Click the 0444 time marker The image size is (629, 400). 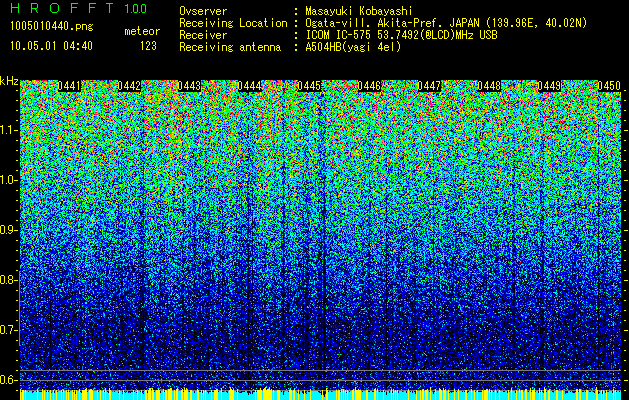click(250, 86)
